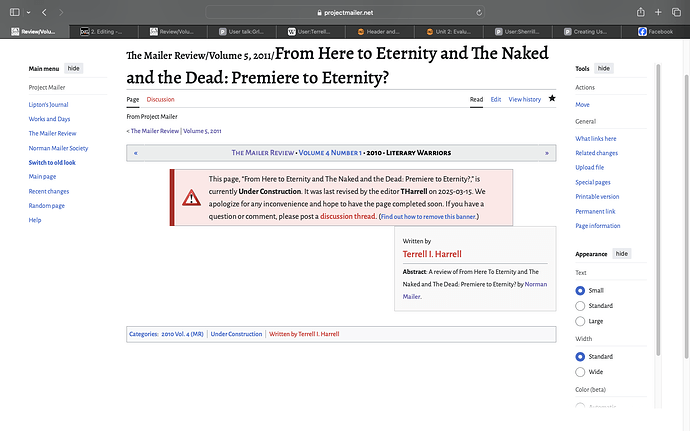Switch to the 'User:Sherrill...' tab
The width and height of the screenshot is (690, 431).
518,32
